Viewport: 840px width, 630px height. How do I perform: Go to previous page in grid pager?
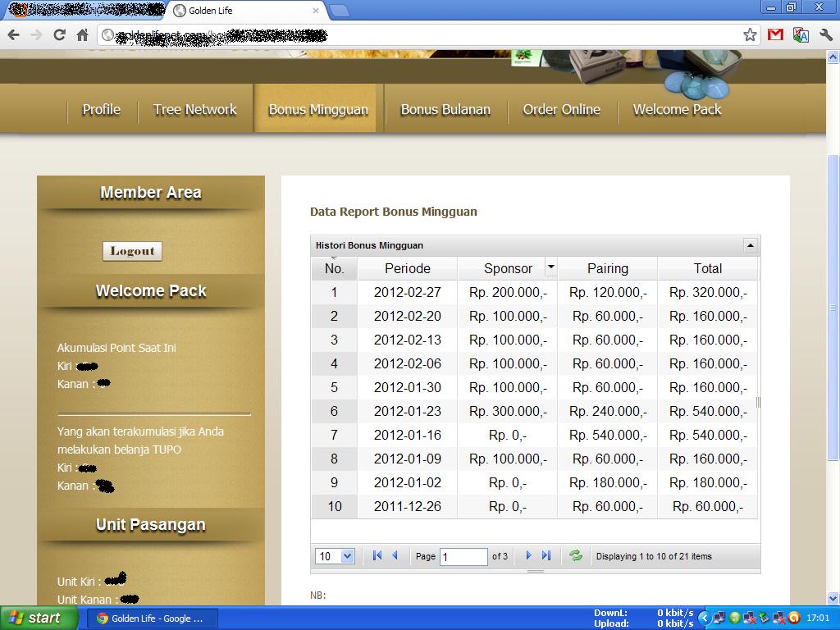[395, 556]
